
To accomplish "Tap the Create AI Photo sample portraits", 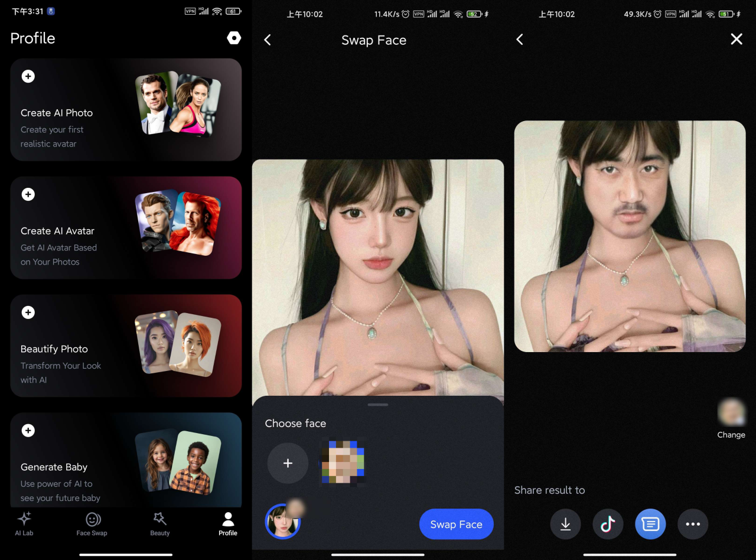I will [x=178, y=104].
